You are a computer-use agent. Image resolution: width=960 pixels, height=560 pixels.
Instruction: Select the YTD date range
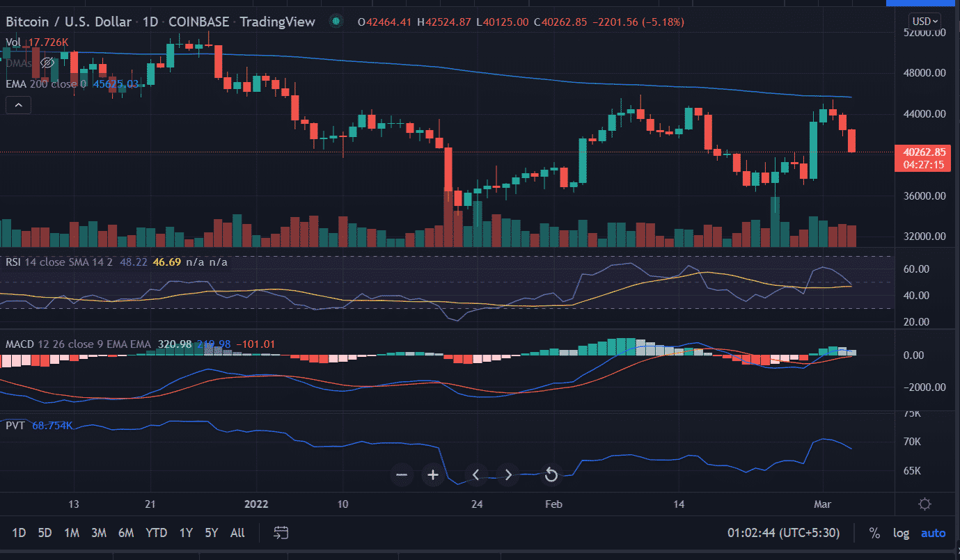click(156, 533)
